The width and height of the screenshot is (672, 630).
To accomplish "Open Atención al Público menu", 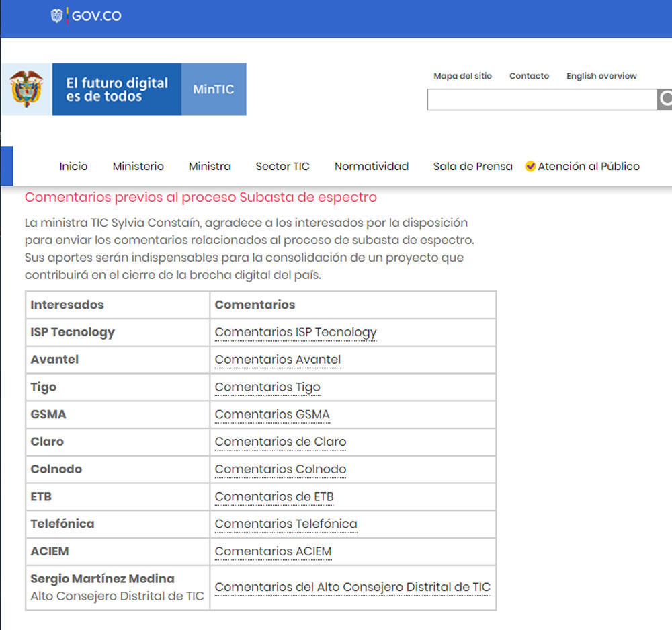I will click(x=589, y=166).
